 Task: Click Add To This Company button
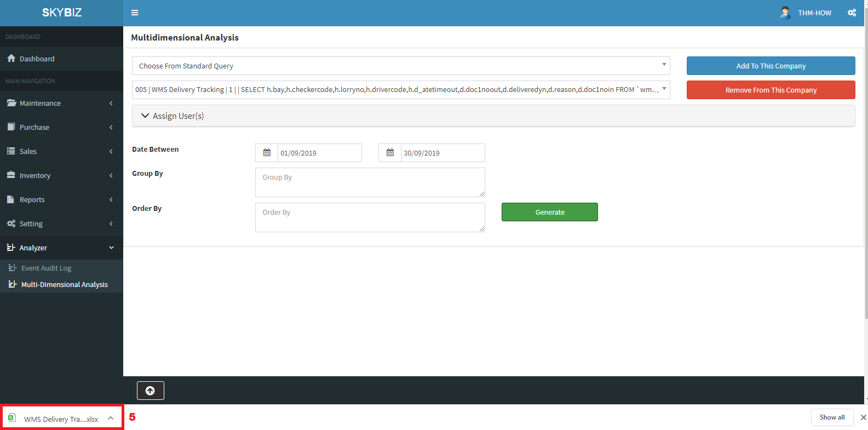771,66
